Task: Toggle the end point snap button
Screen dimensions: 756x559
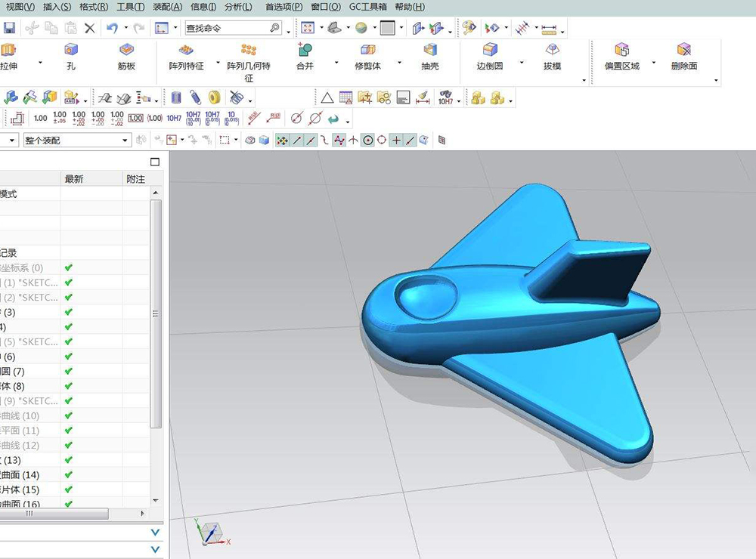Action: [297, 141]
